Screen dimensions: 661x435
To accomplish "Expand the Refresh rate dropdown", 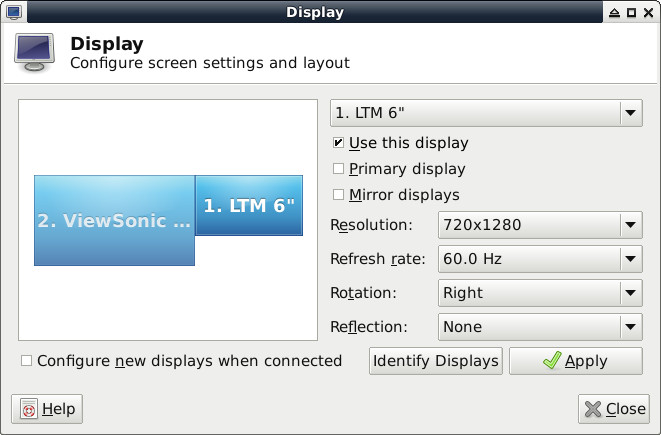I will (539, 259).
